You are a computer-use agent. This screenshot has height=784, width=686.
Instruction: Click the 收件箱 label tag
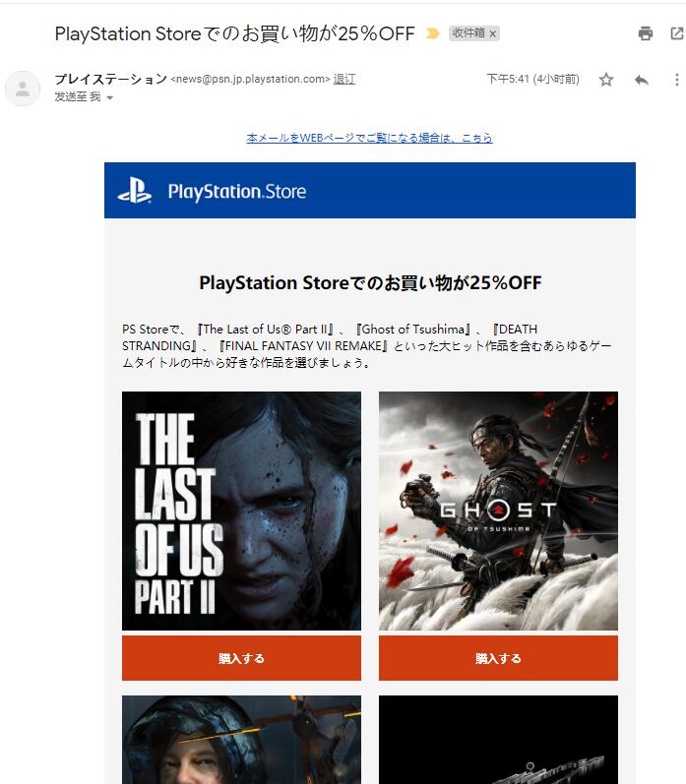point(468,33)
